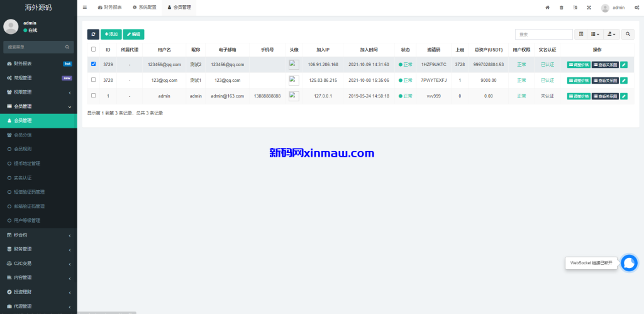Screen dimensions: 644x314
Task: Toggle the hamburger sidebar menu icon
Action: click(85, 8)
